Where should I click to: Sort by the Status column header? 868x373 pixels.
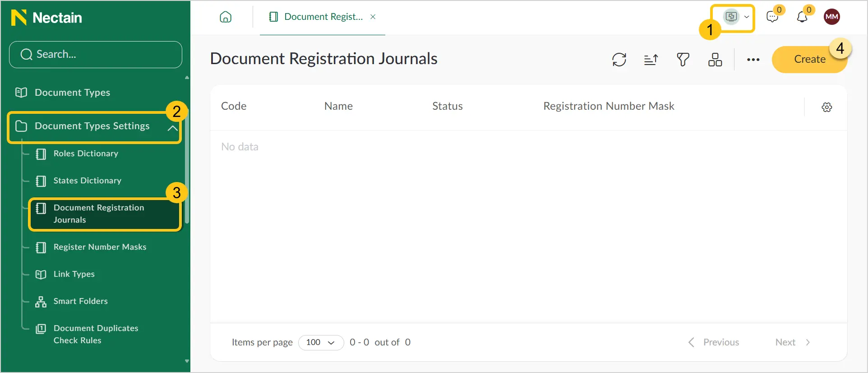point(448,106)
